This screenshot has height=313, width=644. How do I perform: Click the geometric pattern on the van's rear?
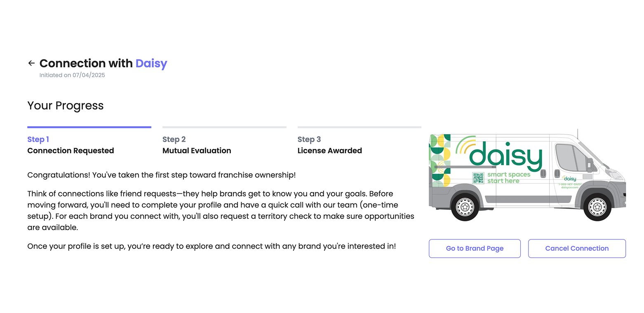[x=440, y=160]
